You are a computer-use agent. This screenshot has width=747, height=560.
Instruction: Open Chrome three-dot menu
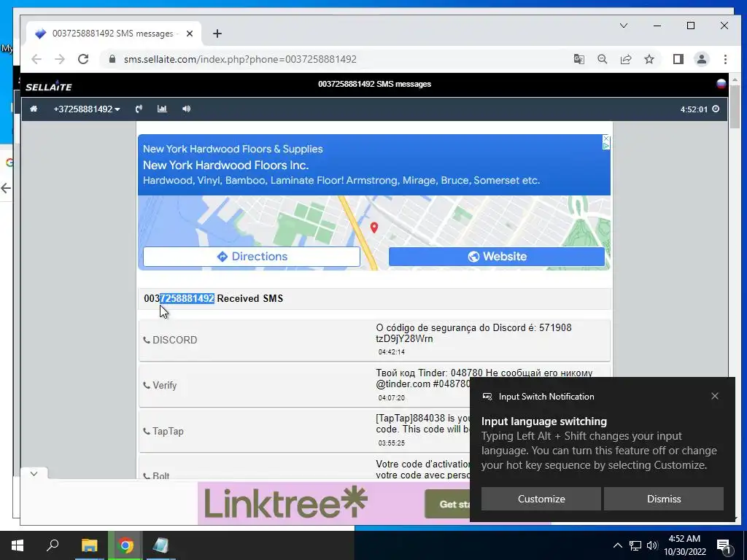[725, 59]
